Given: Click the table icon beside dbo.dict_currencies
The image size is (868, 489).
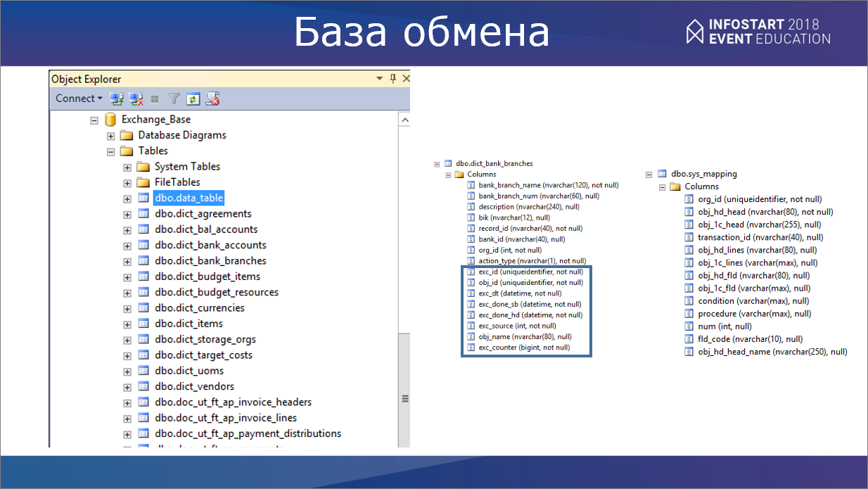Looking at the screenshot, I should (143, 308).
